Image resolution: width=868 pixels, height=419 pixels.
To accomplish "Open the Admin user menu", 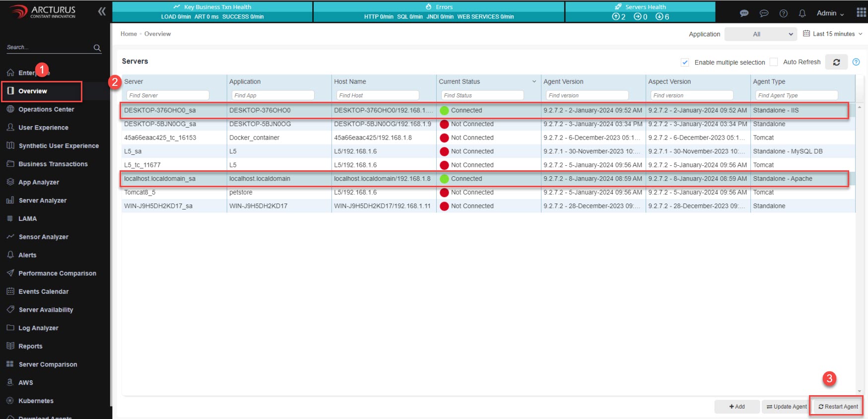I will pyautogui.click(x=830, y=13).
